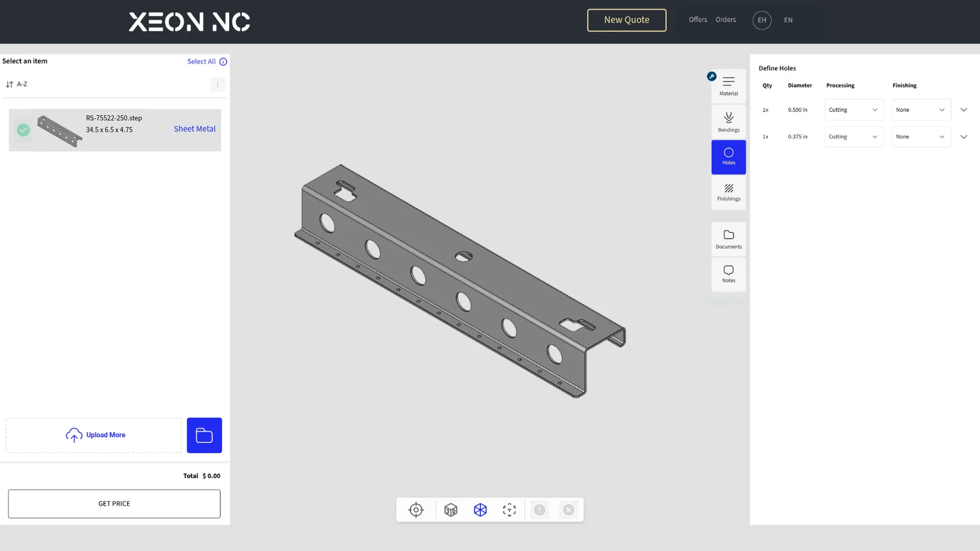The image size is (980, 551).
Task: Open the Orders page
Action: point(726,20)
